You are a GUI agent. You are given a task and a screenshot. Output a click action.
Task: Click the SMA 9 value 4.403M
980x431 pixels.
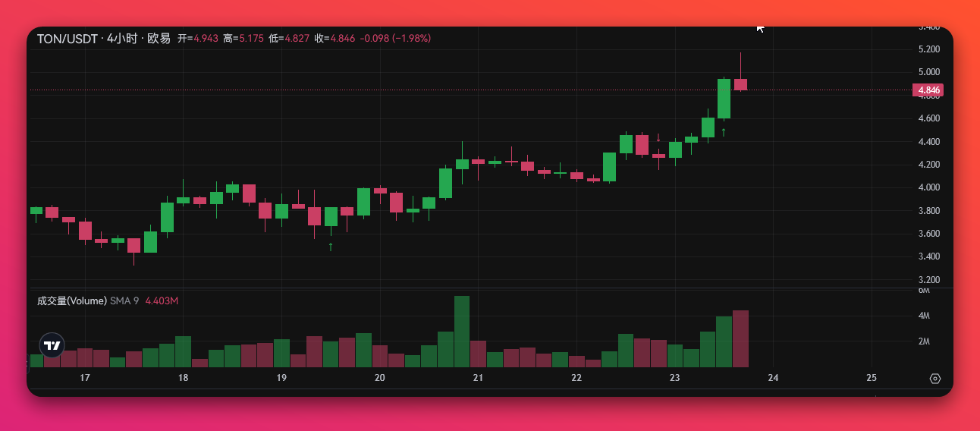tap(162, 301)
